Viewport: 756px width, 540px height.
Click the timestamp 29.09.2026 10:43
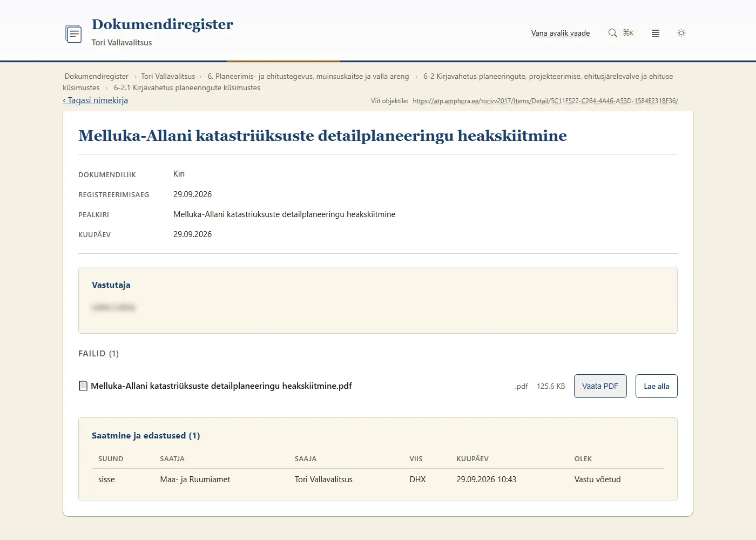click(x=486, y=480)
